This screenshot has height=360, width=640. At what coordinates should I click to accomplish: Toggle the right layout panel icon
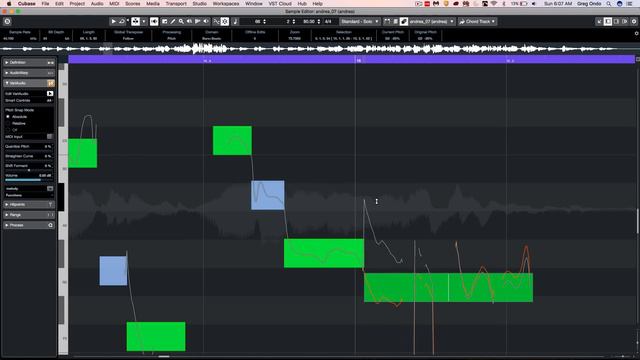625,21
